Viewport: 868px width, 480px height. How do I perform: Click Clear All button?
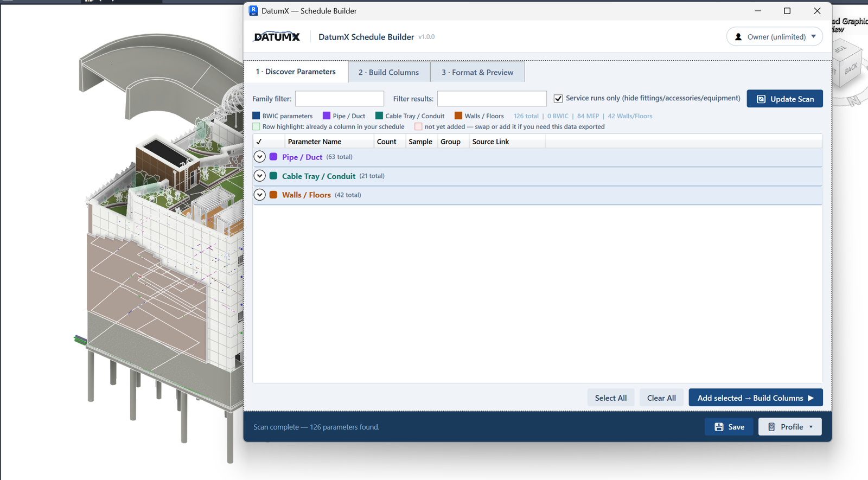(x=661, y=398)
